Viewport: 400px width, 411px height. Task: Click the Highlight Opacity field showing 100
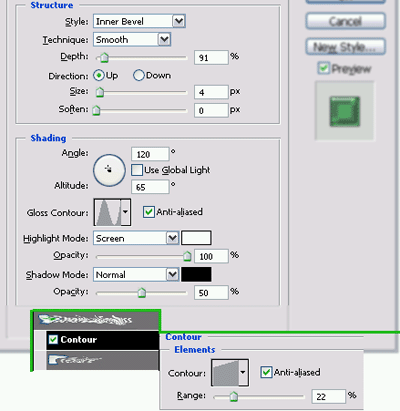pos(211,256)
